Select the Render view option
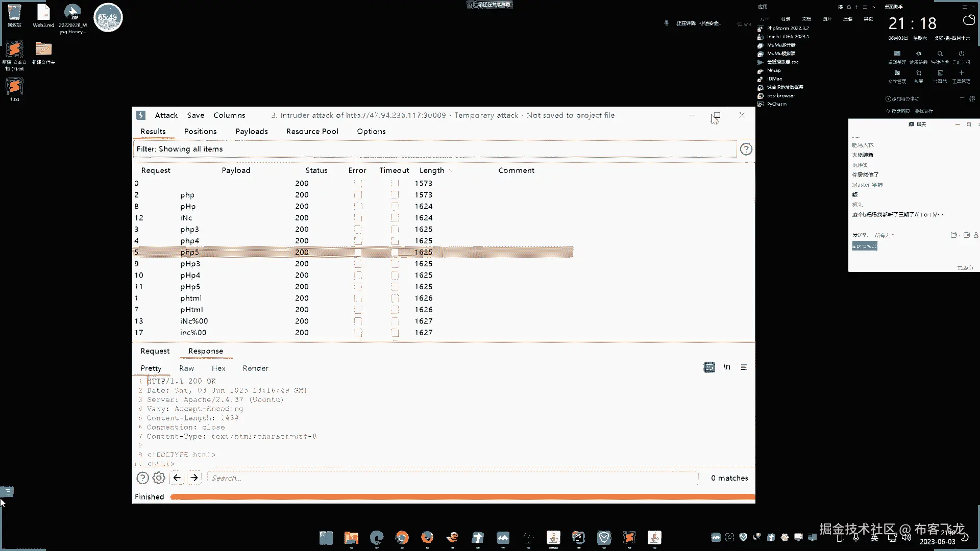This screenshot has height=551, width=980. click(255, 368)
